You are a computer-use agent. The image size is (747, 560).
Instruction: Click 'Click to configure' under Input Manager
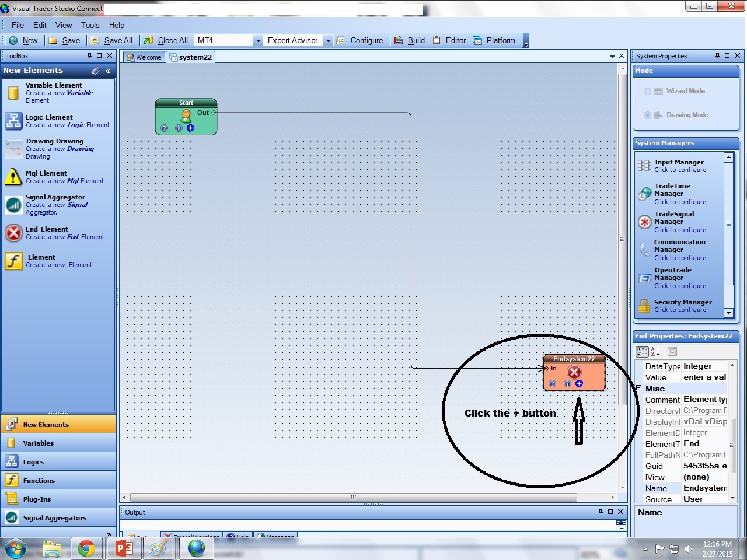[680, 170]
